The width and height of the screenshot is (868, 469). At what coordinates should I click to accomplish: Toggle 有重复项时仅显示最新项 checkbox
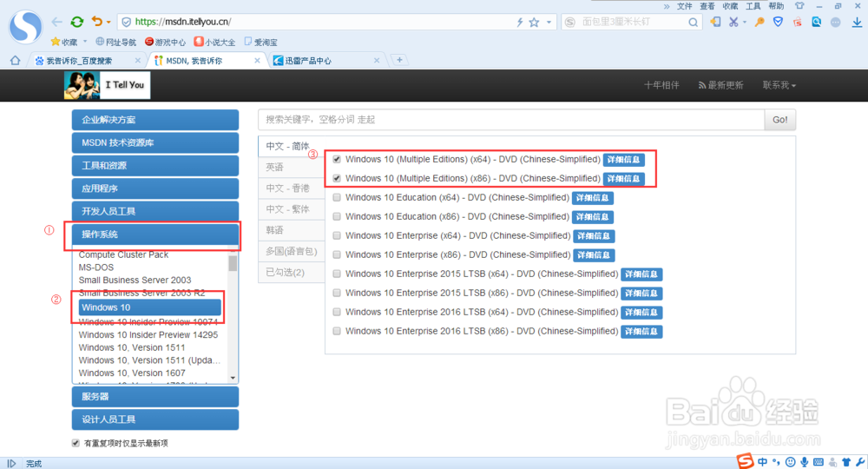[76, 443]
